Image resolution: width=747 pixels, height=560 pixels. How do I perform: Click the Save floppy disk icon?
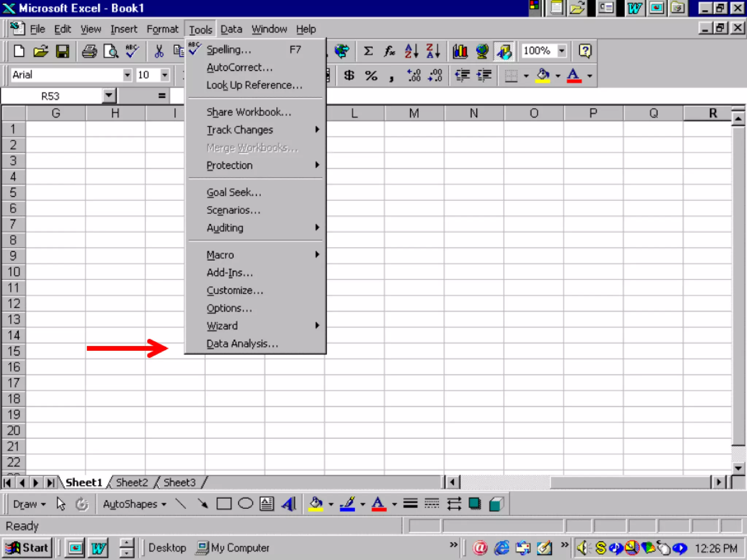[x=62, y=51]
